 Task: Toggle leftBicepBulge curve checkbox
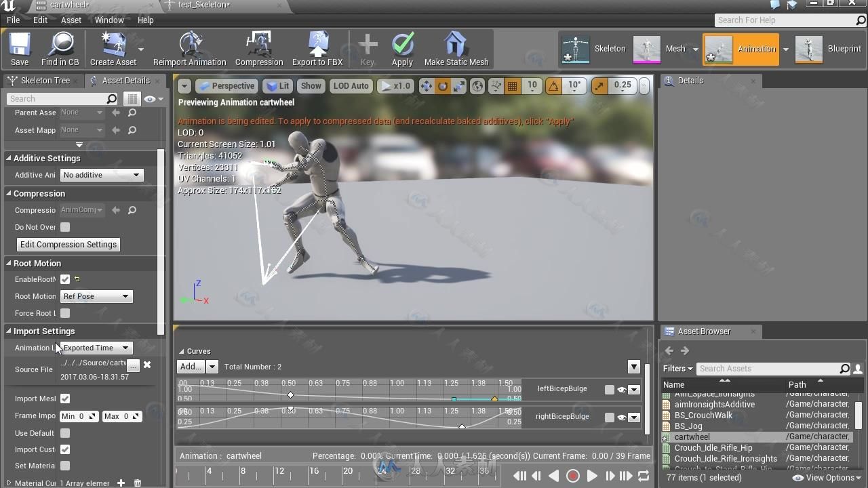click(x=610, y=389)
